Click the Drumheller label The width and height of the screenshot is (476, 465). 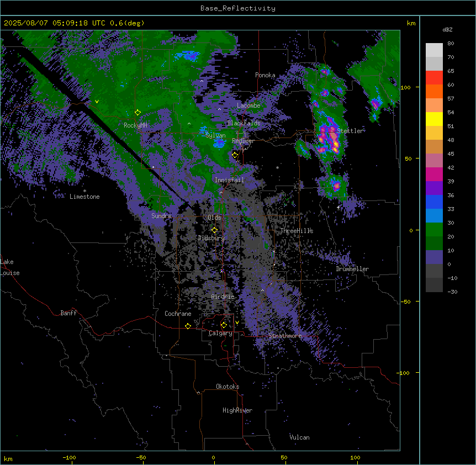[352, 269]
